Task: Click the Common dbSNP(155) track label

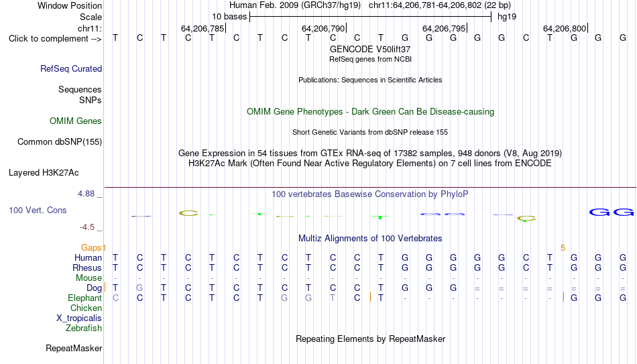Action: pos(60,142)
